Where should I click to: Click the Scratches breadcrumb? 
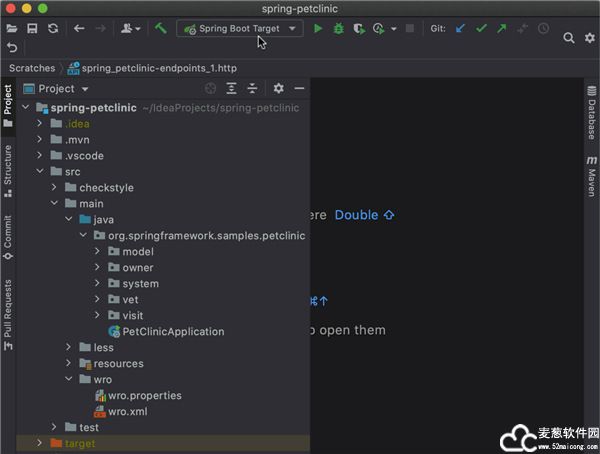32,68
